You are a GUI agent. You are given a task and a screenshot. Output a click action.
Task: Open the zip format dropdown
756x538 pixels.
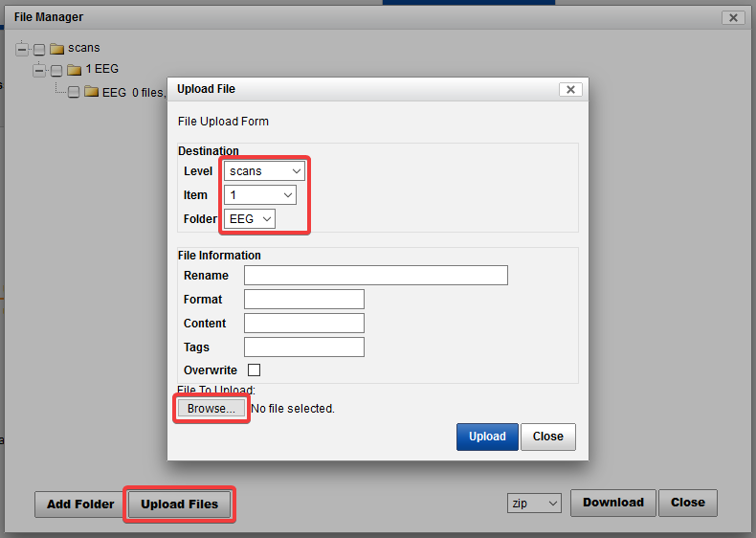tap(535, 504)
